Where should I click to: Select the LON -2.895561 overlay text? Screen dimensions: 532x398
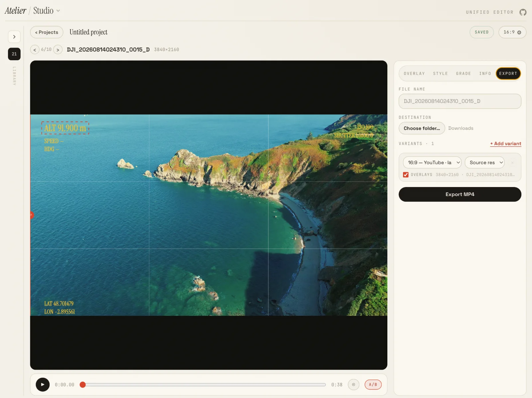(60, 312)
